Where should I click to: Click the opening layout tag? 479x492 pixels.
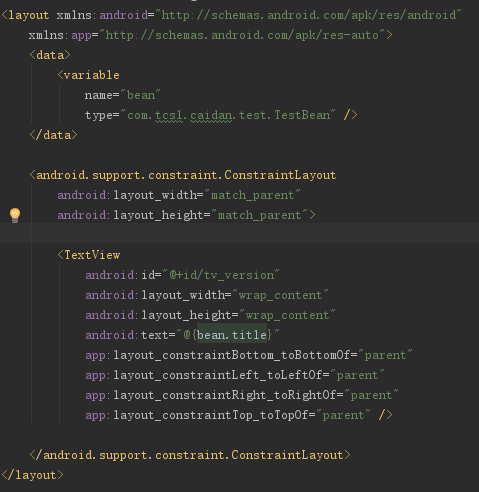tap(25, 15)
